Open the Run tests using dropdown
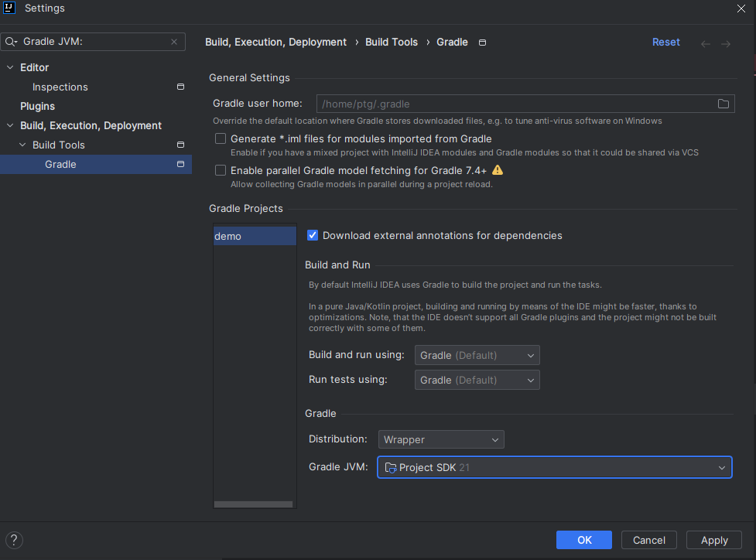Screen dimensions: 756x560 pos(477,380)
